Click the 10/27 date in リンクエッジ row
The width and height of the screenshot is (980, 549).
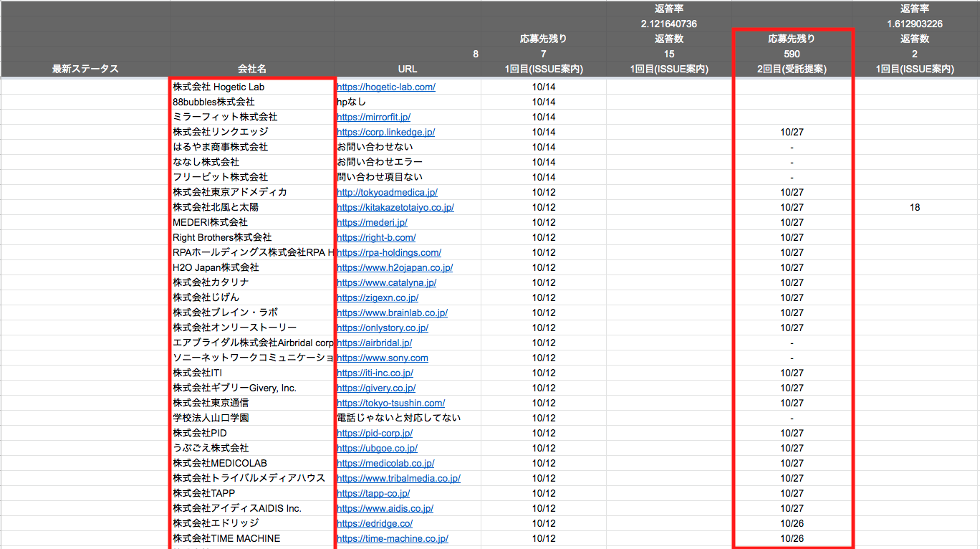[792, 132]
